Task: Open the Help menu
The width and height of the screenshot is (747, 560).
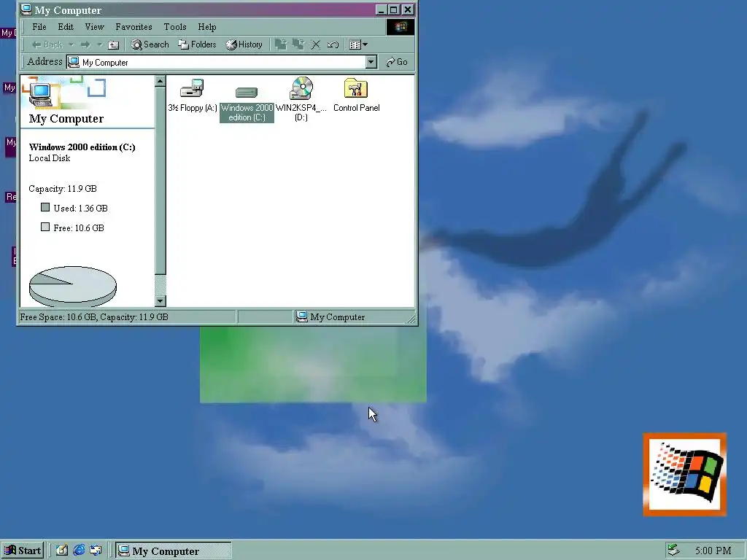Action: pyautogui.click(x=206, y=27)
